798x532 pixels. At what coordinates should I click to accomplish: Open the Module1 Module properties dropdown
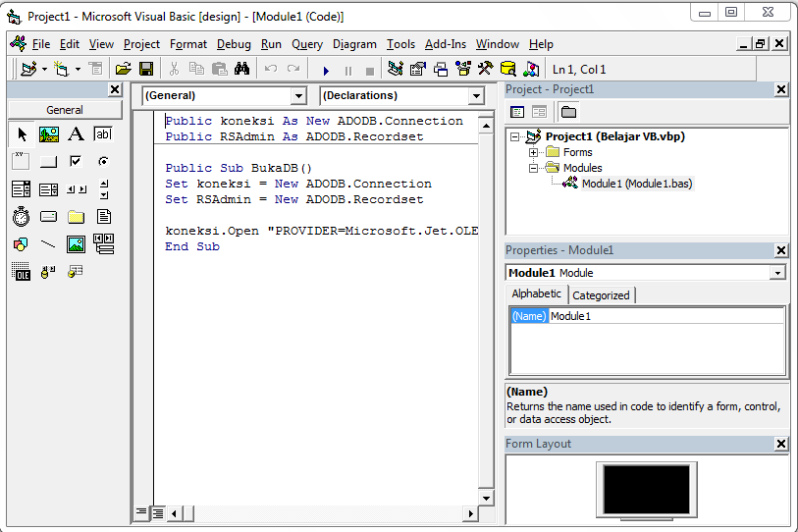pyautogui.click(x=777, y=274)
